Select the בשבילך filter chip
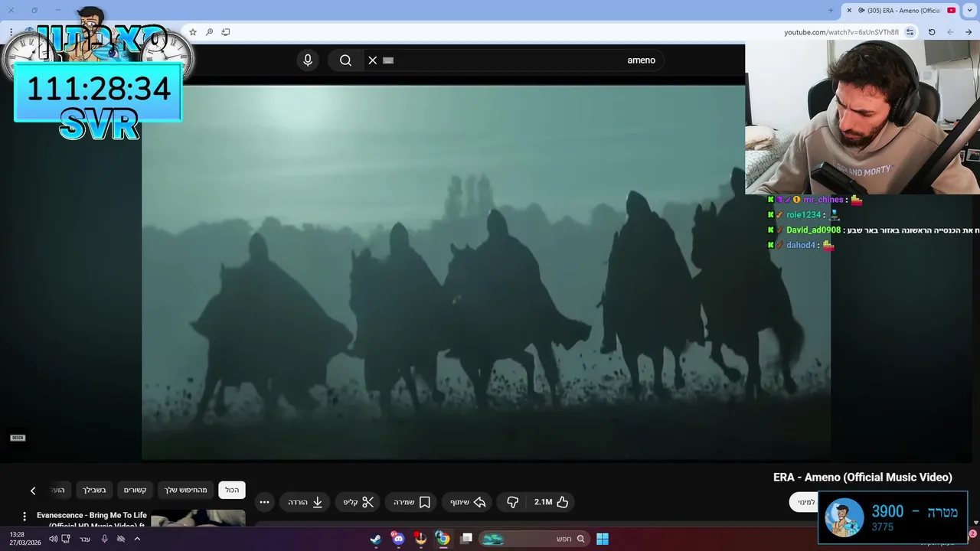This screenshot has height=551, width=980. tap(95, 490)
